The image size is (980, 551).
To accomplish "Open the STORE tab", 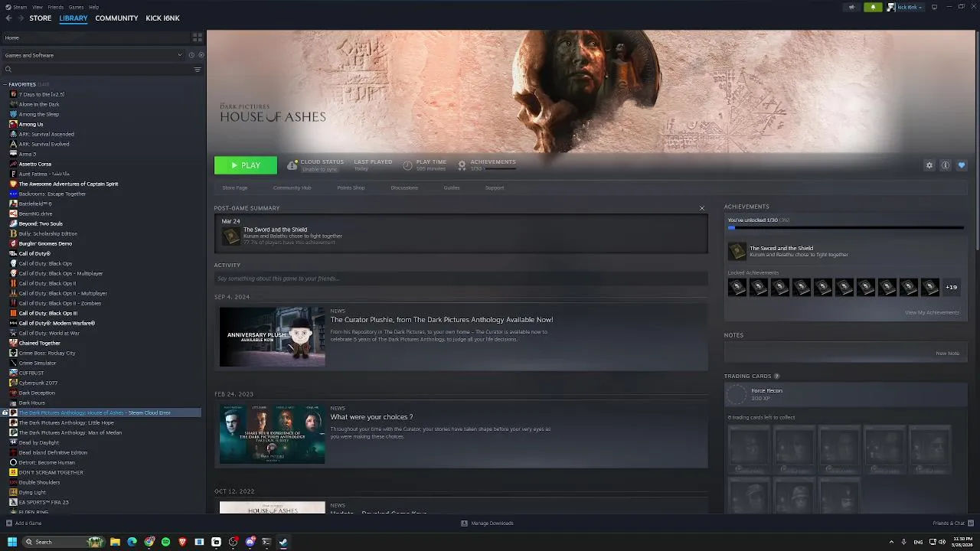I will click(41, 18).
